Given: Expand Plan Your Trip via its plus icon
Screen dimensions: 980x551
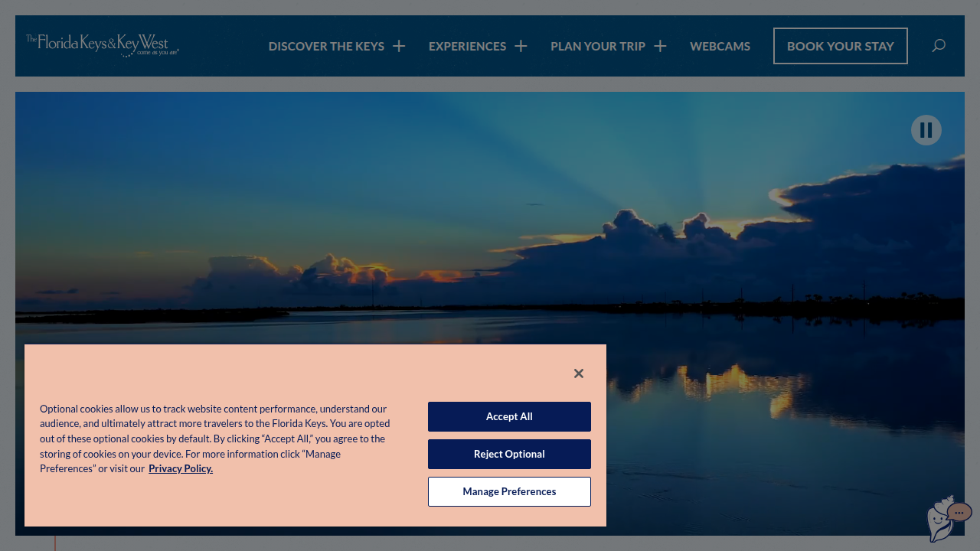Looking at the screenshot, I should coord(660,46).
